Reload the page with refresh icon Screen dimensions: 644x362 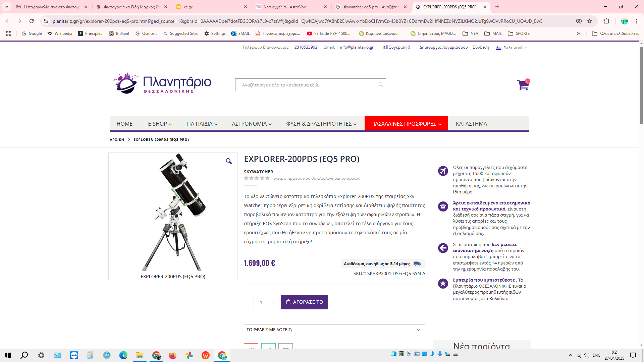[32, 21]
